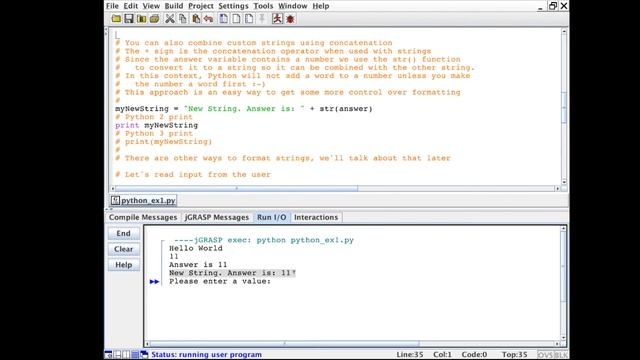
Task: Click the jGRASP exec command line
Action: coord(264,240)
